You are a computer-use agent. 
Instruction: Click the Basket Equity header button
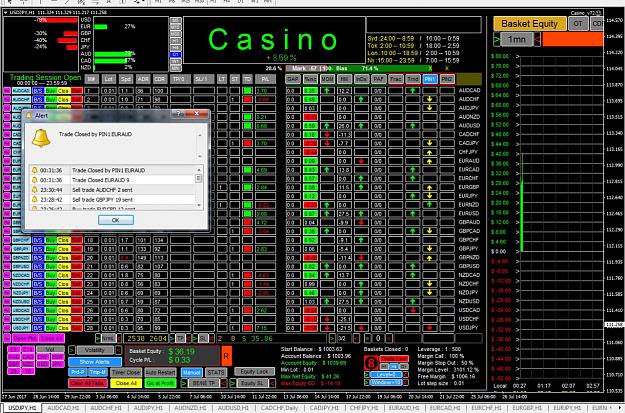[x=530, y=24]
